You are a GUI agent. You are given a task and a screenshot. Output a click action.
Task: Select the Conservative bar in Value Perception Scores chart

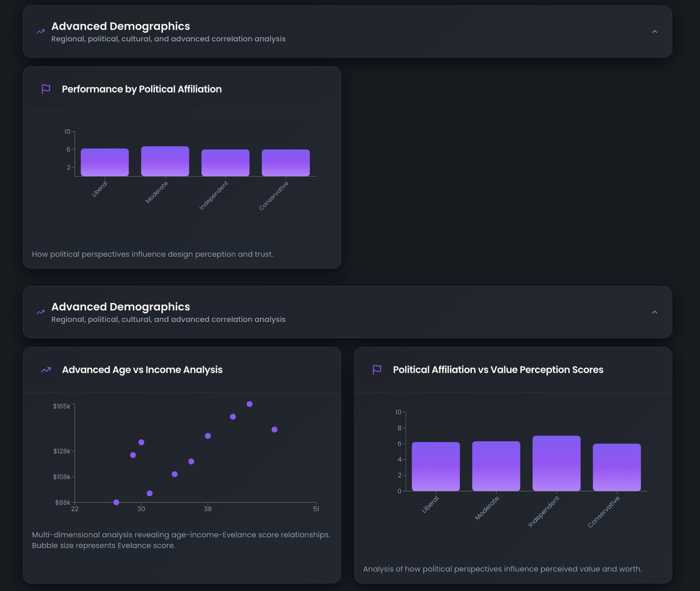click(x=617, y=467)
